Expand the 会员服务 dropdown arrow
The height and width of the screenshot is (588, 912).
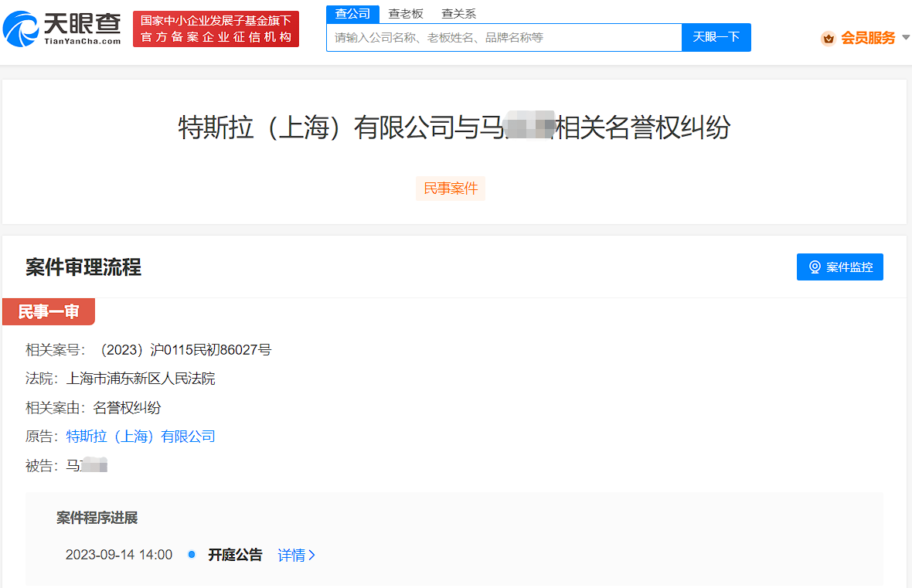(x=905, y=37)
